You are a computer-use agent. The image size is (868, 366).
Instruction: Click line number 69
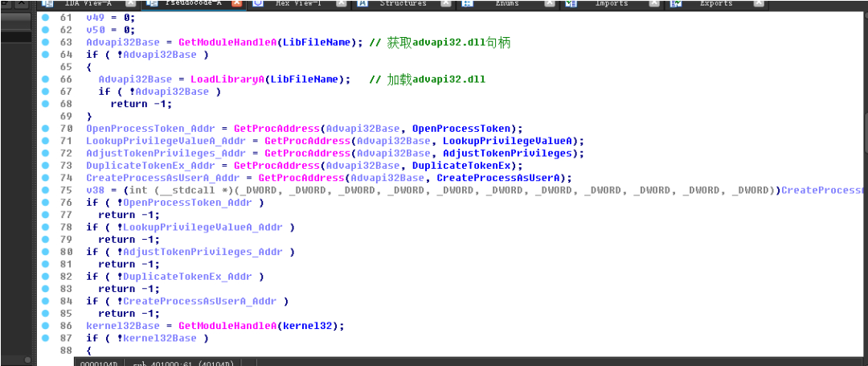click(66, 117)
